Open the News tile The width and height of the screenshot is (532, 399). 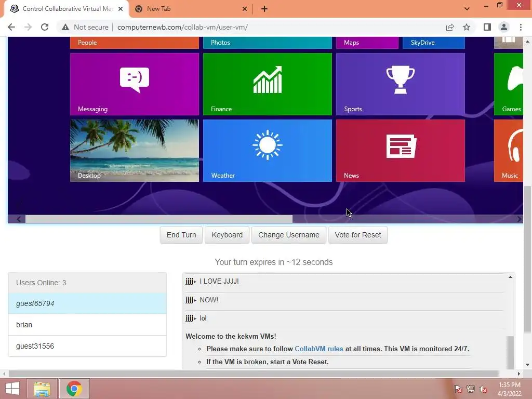coord(401,150)
